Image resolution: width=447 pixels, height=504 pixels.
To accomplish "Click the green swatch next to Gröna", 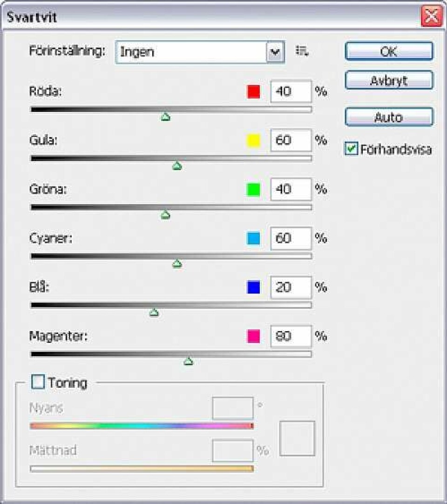I will tap(253, 189).
